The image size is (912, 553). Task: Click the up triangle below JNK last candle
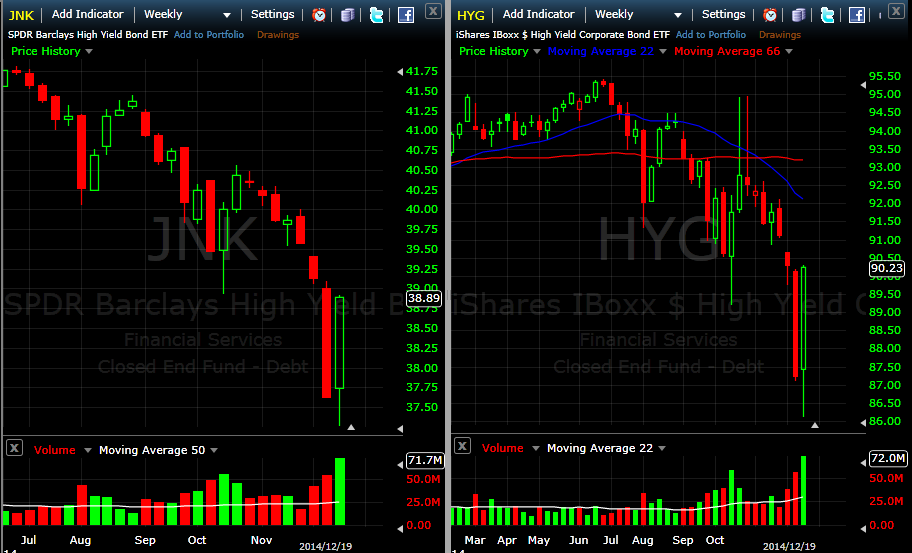point(351,427)
